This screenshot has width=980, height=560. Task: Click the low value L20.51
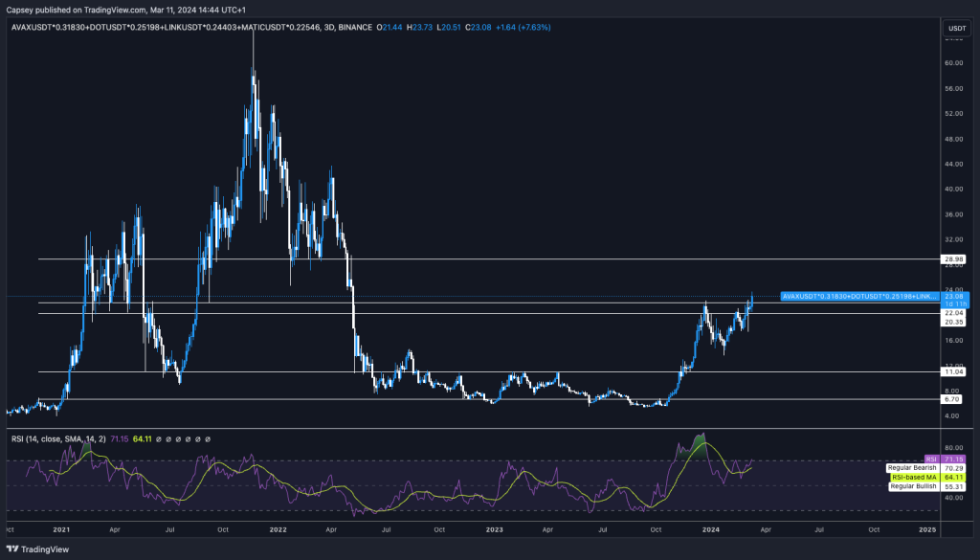[x=448, y=28]
